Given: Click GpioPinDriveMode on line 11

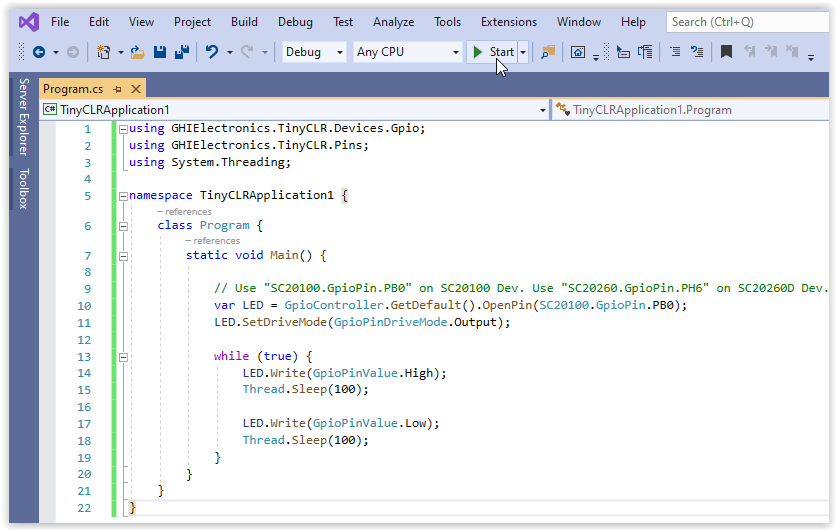Looking at the screenshot, I should coord(391,322).
